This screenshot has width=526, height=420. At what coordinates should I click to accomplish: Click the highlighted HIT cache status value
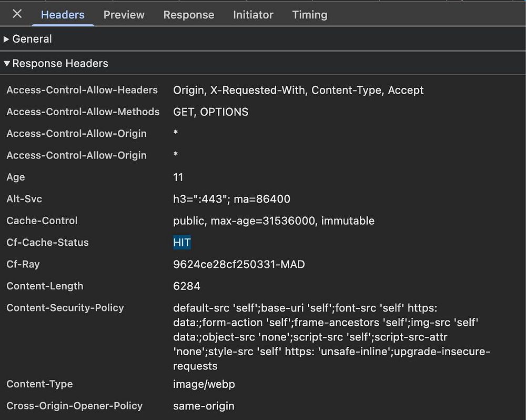[182, 243]
